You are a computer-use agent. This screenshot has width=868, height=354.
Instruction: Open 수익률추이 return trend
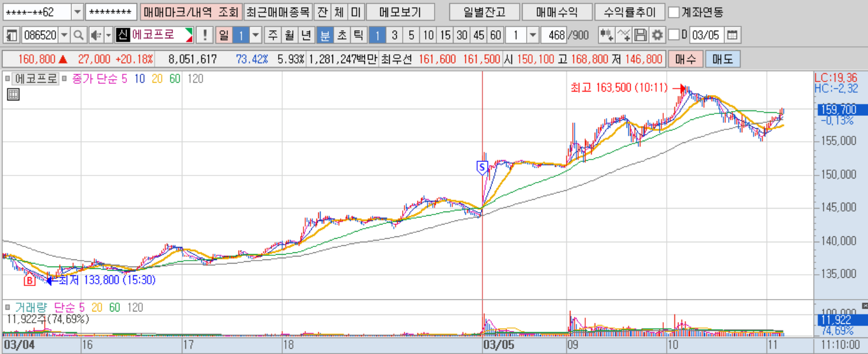629,12
